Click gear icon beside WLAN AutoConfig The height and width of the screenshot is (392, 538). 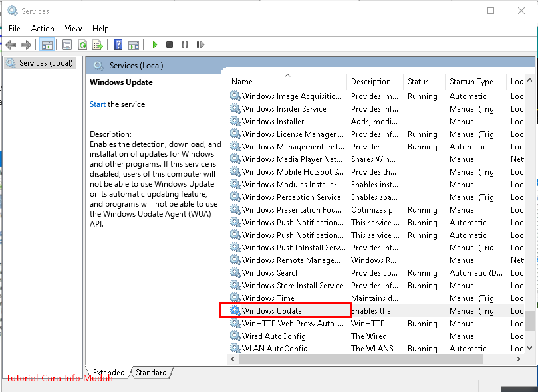click(235, 348)
